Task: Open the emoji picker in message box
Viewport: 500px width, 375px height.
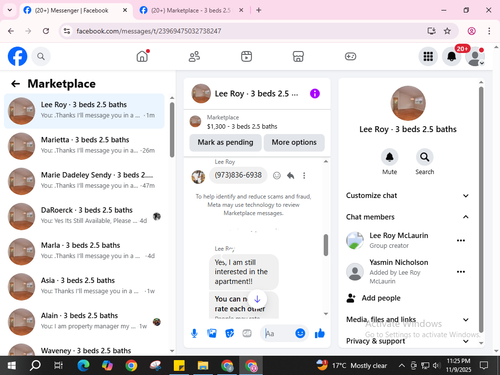Action: 300,333
